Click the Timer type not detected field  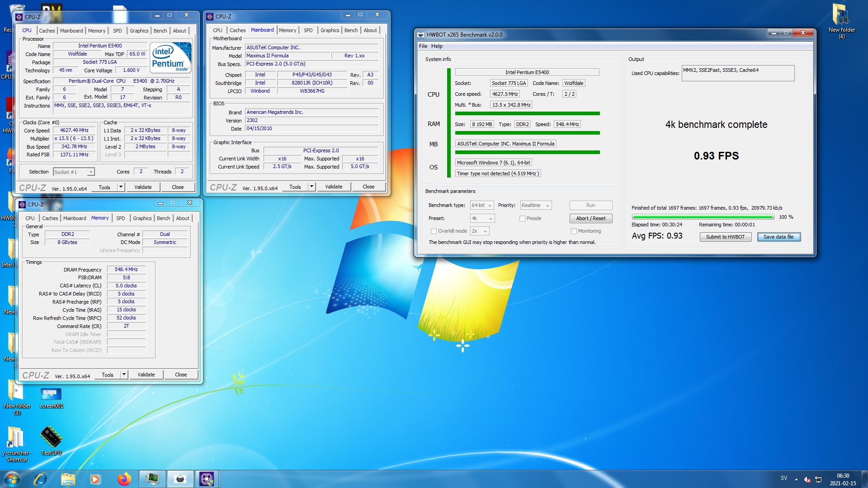click(498, 174)
